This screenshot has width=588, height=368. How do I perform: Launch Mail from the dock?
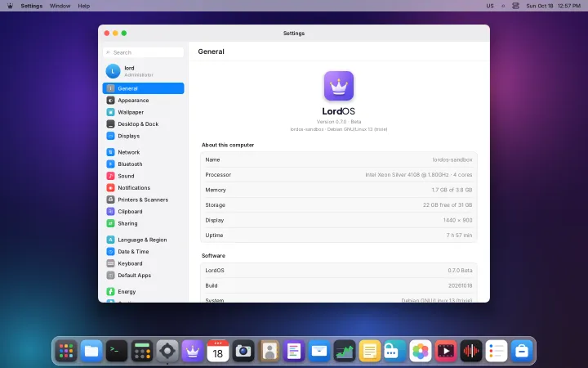[x=319, y=351]
